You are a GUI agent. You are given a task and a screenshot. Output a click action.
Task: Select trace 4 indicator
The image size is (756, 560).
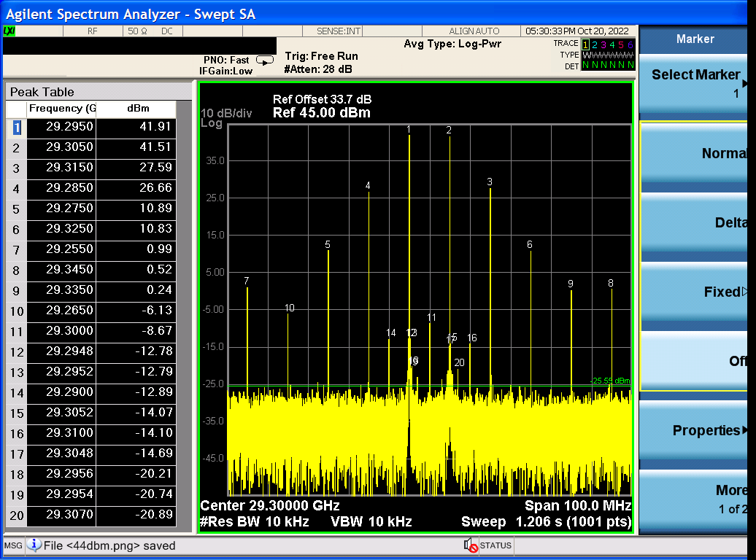click(612, 44)
